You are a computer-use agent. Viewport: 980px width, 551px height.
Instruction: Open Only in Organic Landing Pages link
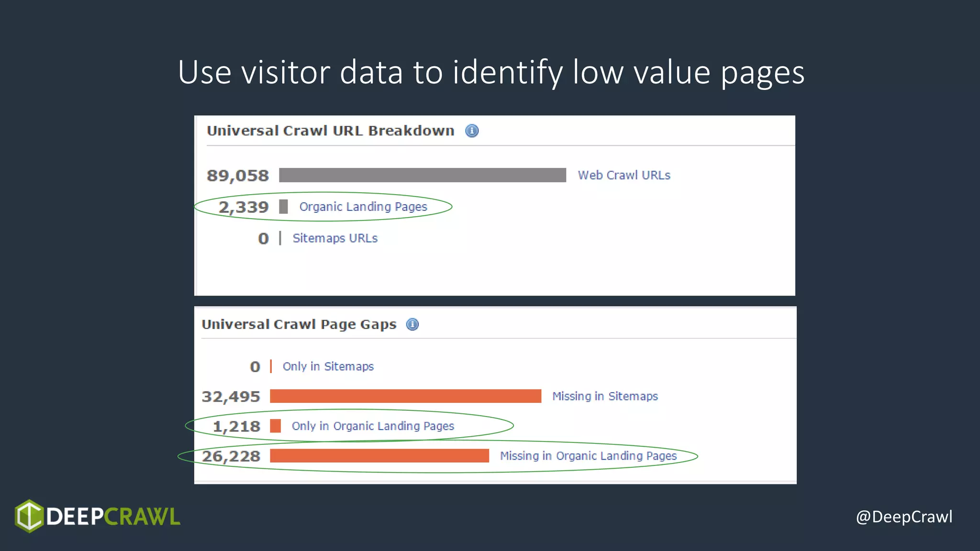pos(373,426)
